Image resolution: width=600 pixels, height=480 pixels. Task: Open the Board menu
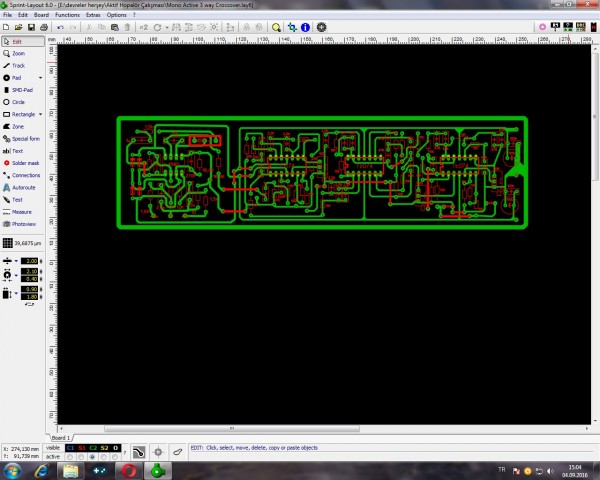pyautogui.click(x=41, y=16)
